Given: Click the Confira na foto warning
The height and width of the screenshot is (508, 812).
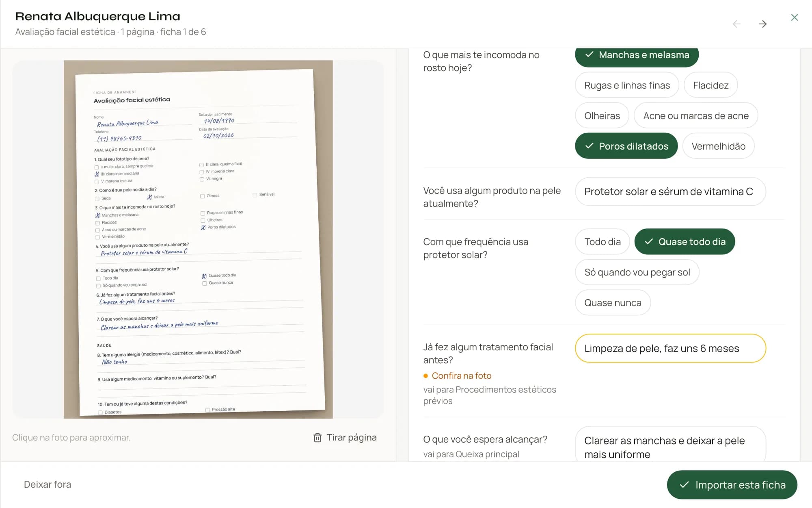Looking at the screenshot, I should click(x=458, y=376).
